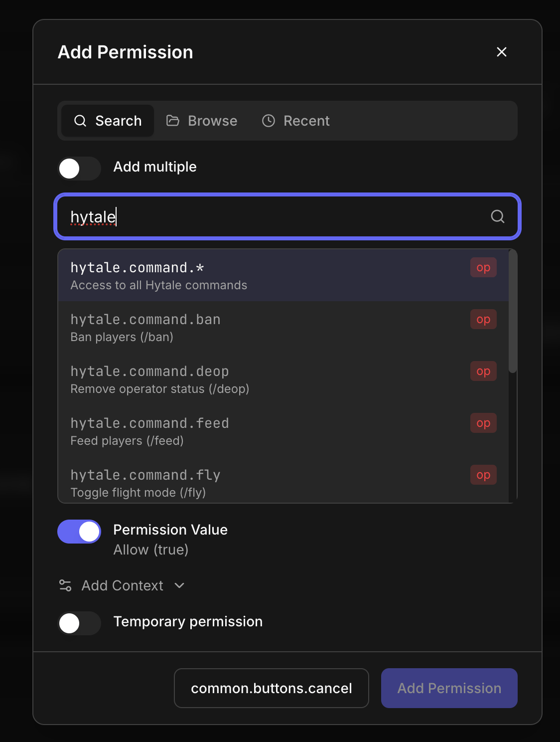Switch to the Browse tab
The width and height of the screenshot is (560, 742).
(202, 121)
